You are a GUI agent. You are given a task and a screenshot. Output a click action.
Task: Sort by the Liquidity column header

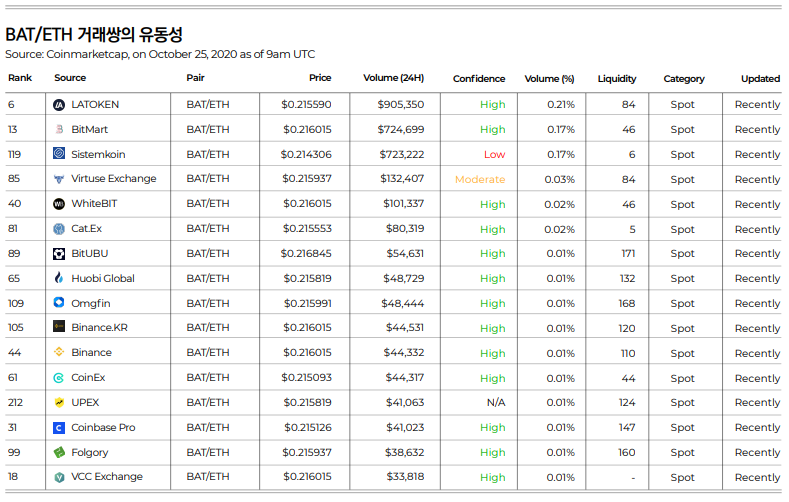617,79
